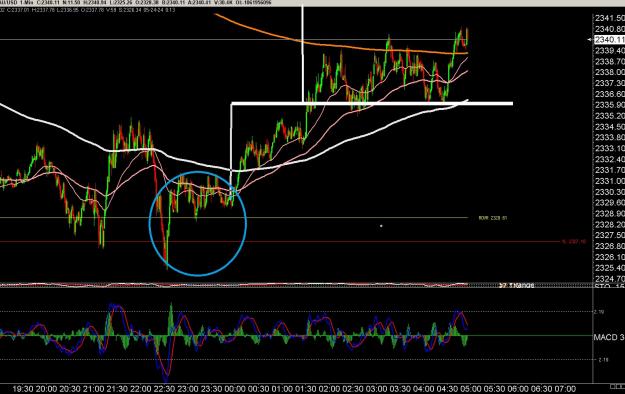Click the 2328.90 price axis label
The image size is (625, 394).
(x=609, y=213)
